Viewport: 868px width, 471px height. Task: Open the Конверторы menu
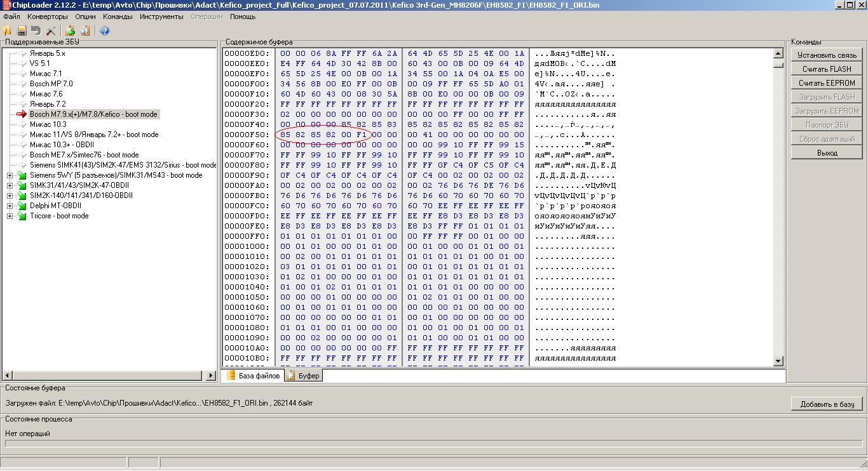point(48,17)
